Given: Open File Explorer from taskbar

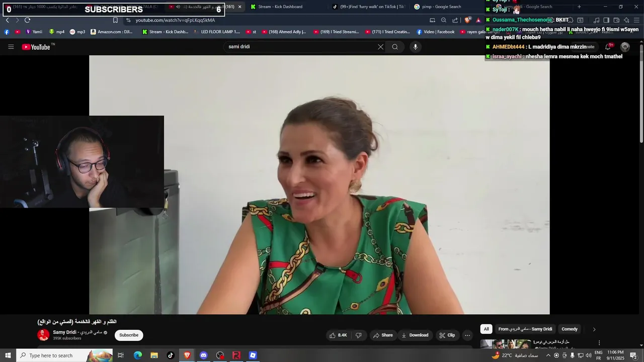Looking at the screenshot, I should tap(154, 355).
